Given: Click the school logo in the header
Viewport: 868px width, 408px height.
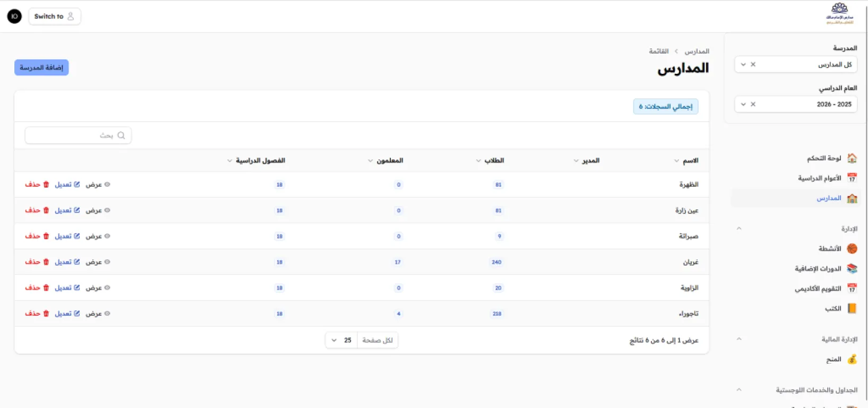Looking at the screenshot, I should click(839, 14).
